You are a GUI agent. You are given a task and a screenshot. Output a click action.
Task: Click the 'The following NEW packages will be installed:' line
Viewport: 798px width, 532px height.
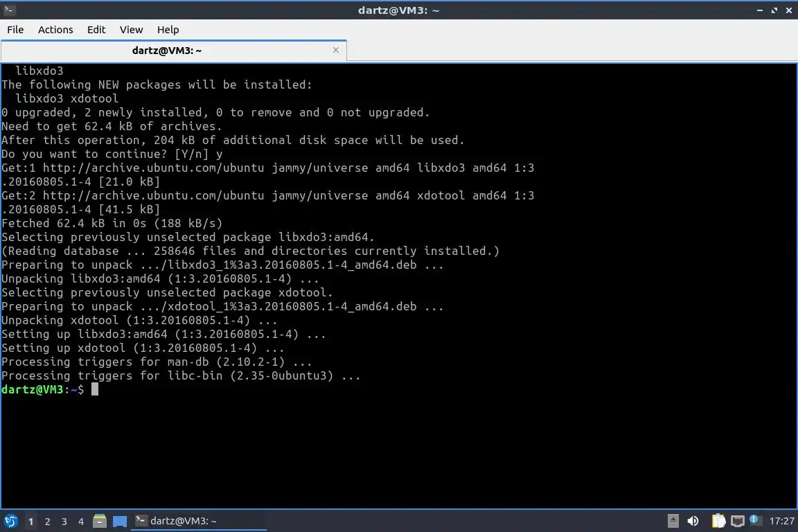click(x=157, y=85)
